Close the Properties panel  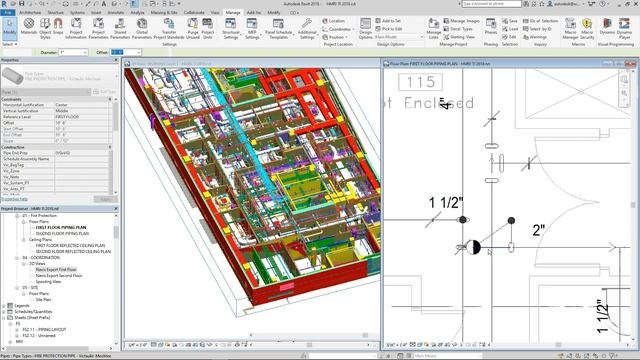(x=116, y=60)
